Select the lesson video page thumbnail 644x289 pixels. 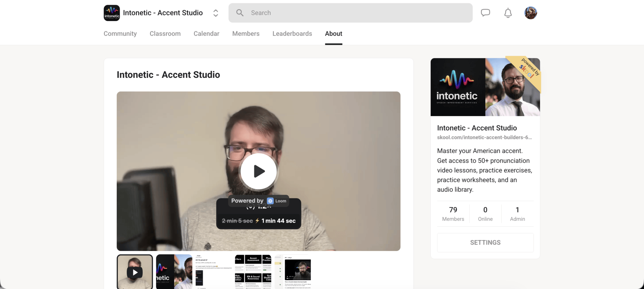coord(293,272)
